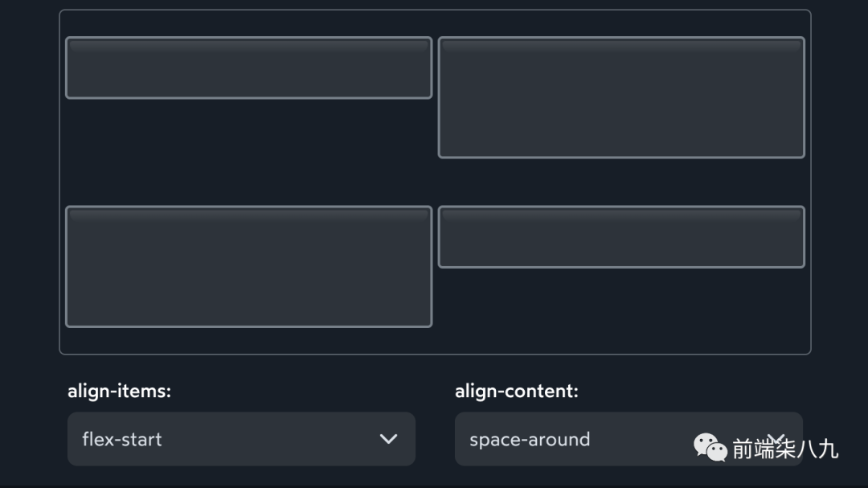Viewport: 868px width, 488px height.
Task: Select the short top-left flex item
Action: [248, 68]
